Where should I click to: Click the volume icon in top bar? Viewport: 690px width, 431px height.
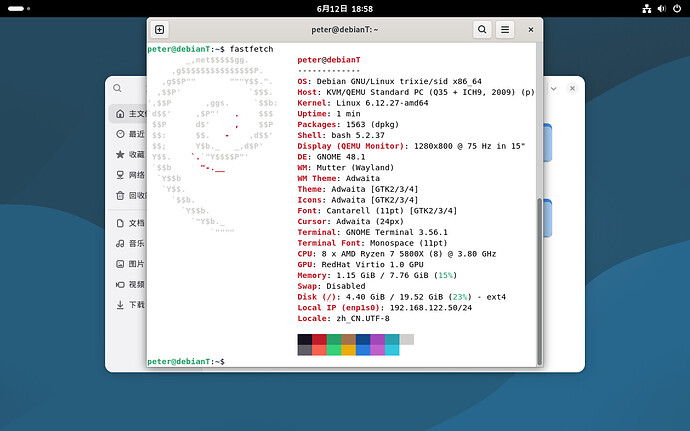(661, 8)
